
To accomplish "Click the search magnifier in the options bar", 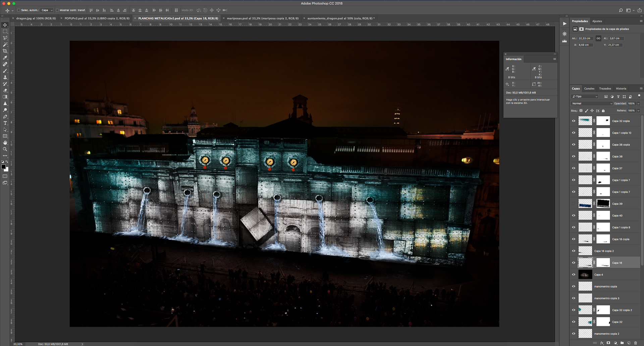I will point(621,10).
